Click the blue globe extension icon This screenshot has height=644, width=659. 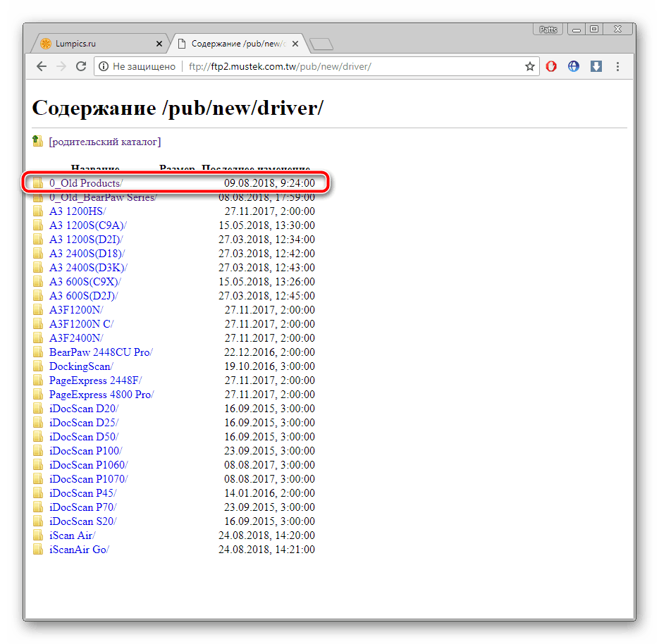tap(574, 66)
